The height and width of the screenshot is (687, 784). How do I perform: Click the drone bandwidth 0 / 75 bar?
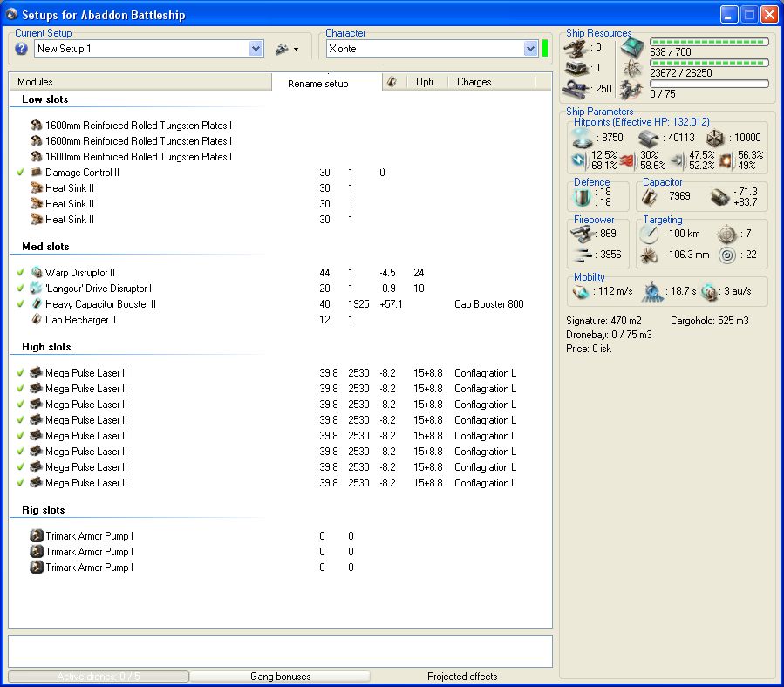[709, 84]
